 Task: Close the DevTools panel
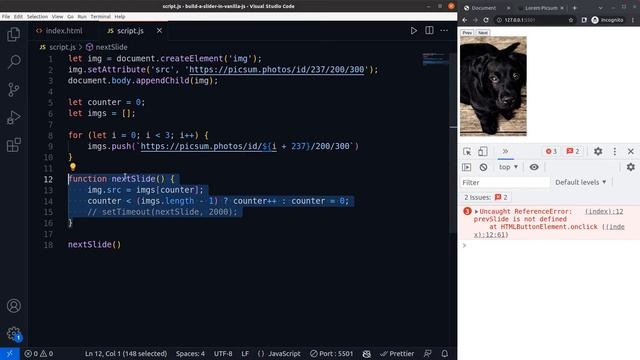coord(631,151)
